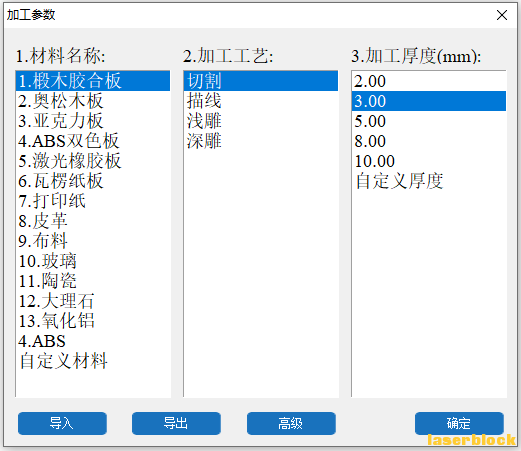This screenshot has height=451, width=521.
Task: Select 8.皮革 from materials
Action: coord(93,221)
